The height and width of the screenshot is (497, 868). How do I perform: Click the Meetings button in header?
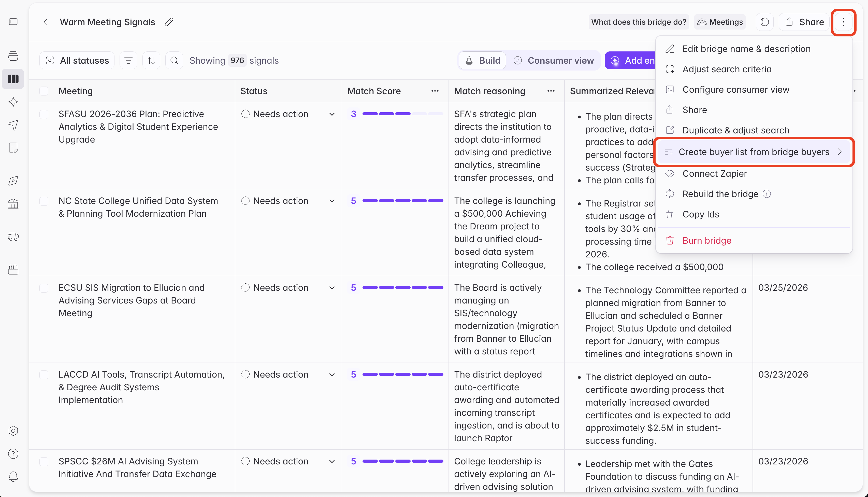[x=720, y=22]
